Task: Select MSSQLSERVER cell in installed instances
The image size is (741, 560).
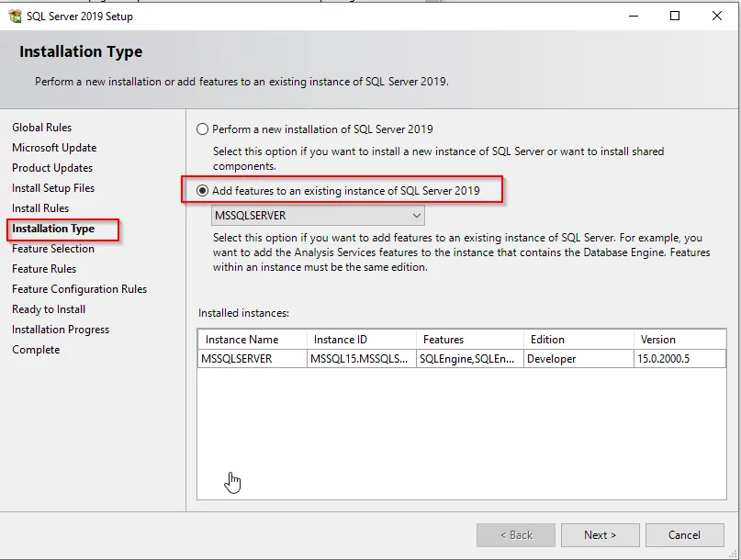Action: (x=253, y=359)
